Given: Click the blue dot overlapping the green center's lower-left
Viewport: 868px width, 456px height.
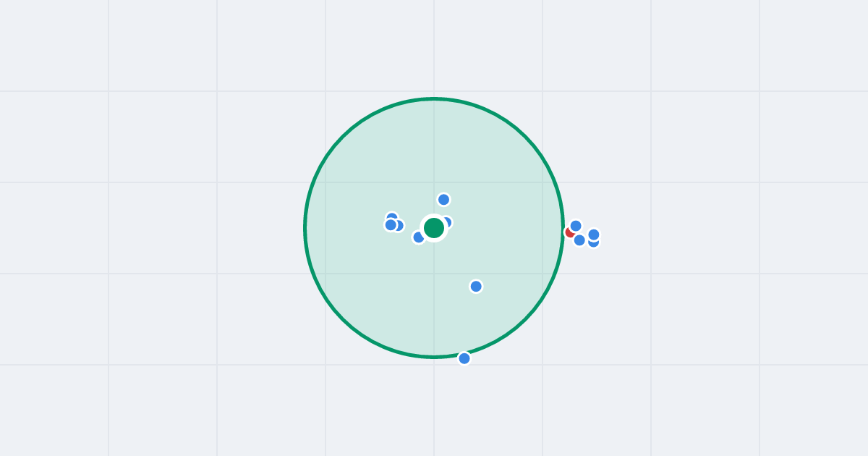Looking at the screenshot, I should [x=418, y=237].
